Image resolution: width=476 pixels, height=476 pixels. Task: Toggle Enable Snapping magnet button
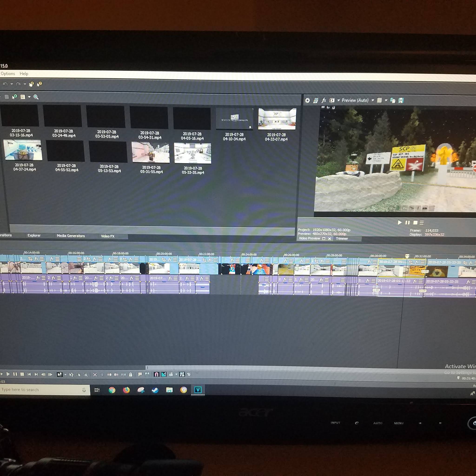click(x=156, y=374)
